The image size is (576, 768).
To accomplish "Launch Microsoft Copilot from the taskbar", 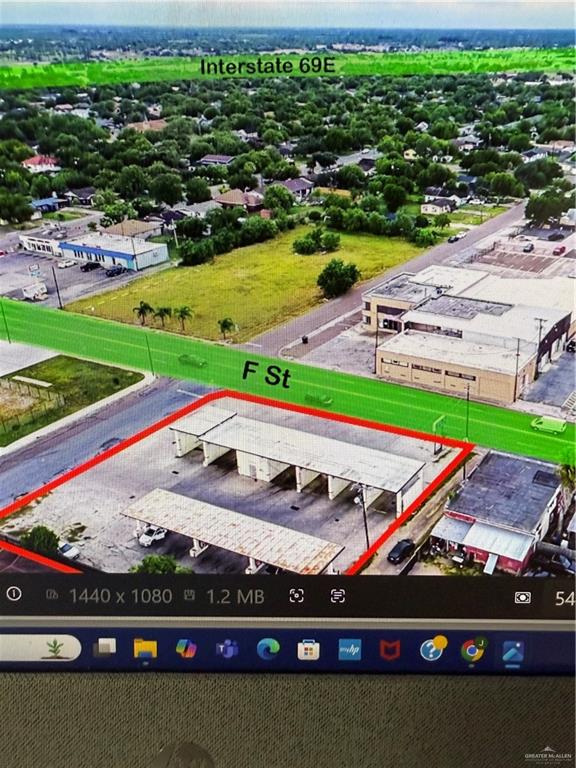I will click(x=186, y=648).
